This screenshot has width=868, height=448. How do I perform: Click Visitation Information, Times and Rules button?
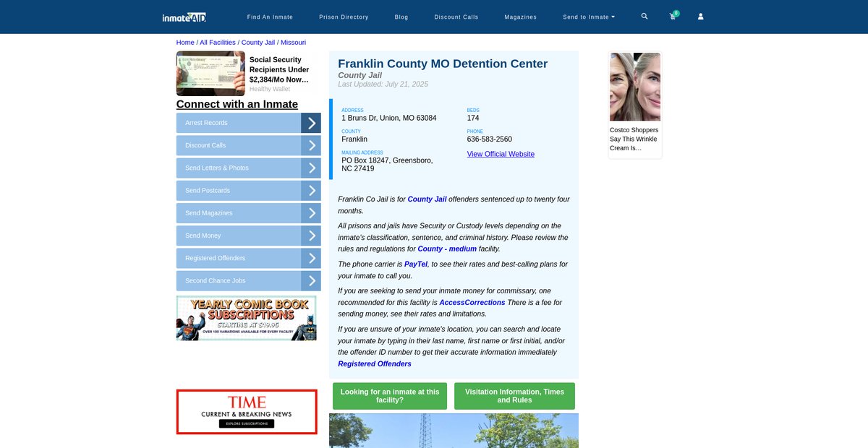point(514,396)
